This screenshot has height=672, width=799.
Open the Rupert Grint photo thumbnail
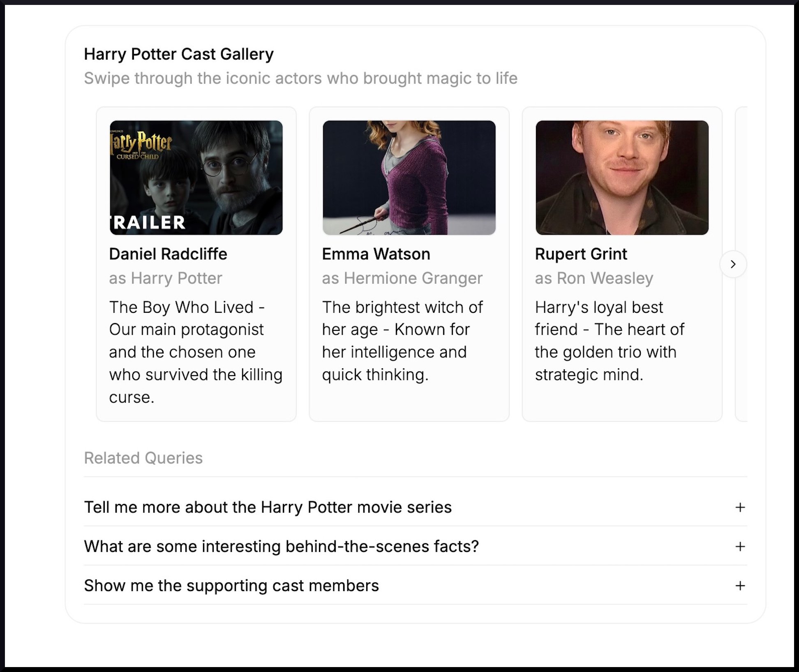click(622, 178)
